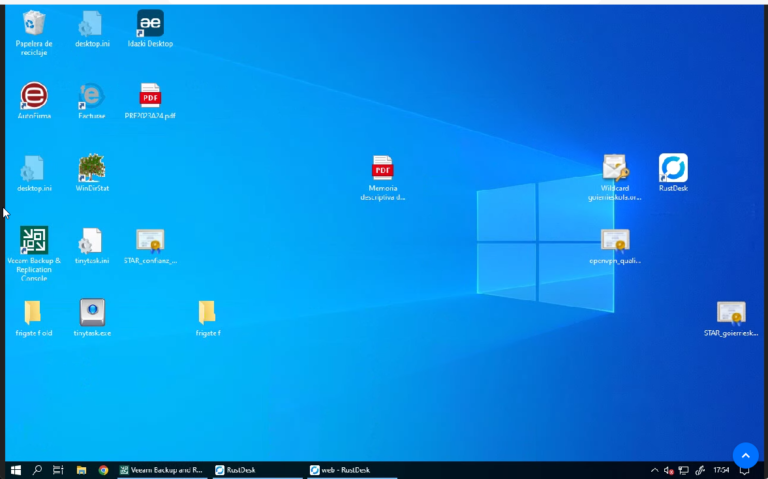Select the Veeam Backup & Replication Console icon

pos(33,241)
